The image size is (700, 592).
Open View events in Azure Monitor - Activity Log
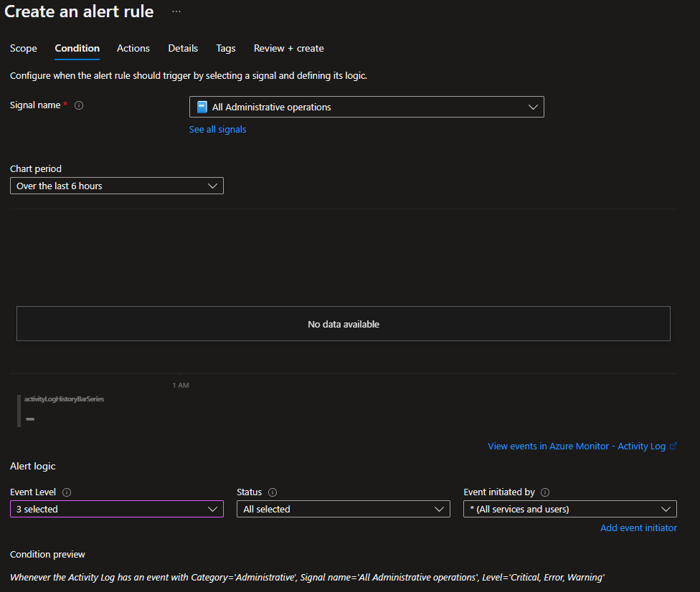(x=577, y=446)
